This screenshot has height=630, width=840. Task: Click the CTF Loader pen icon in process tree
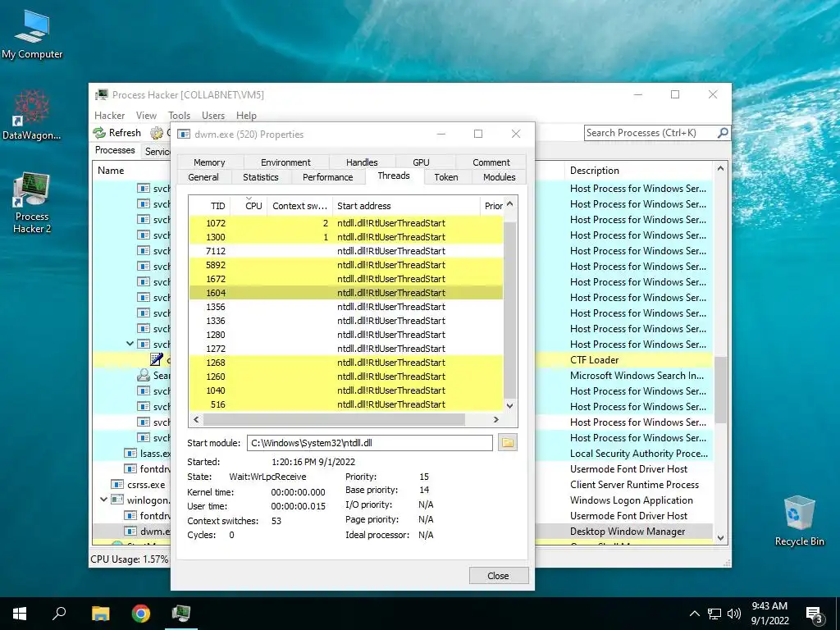point(157,359)
